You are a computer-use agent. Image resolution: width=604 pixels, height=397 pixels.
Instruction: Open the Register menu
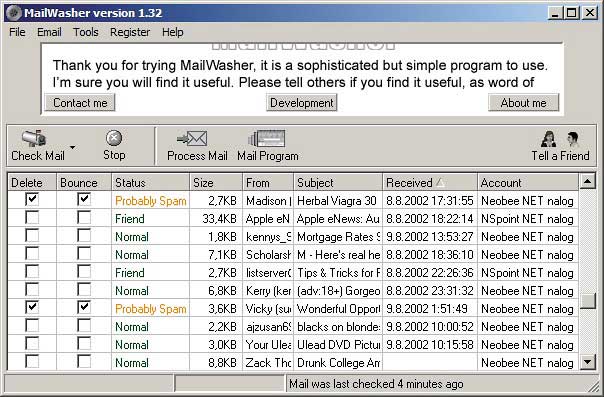point(130,32)
